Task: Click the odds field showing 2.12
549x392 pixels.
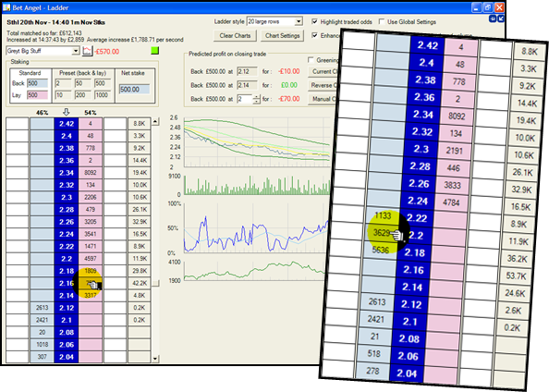Action: pos(247,71)
